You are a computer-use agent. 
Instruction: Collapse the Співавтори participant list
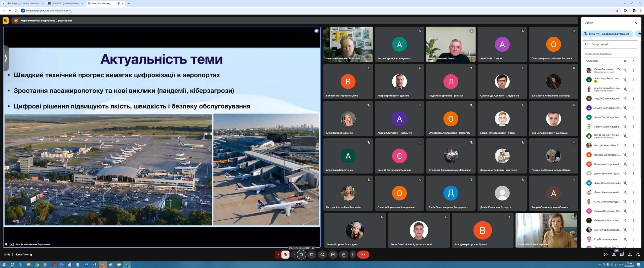coord(633,61)
